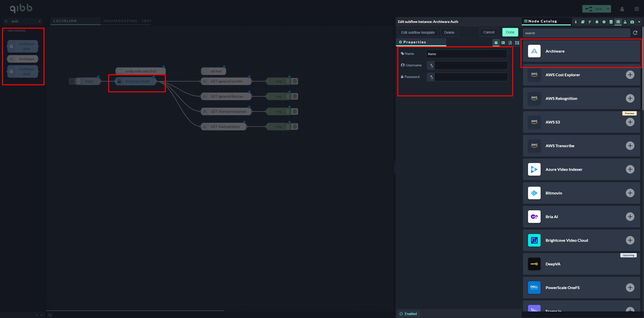Open the Debug bug sidebar icon
The width and height of the screenshot is (644, 318).
597,22
